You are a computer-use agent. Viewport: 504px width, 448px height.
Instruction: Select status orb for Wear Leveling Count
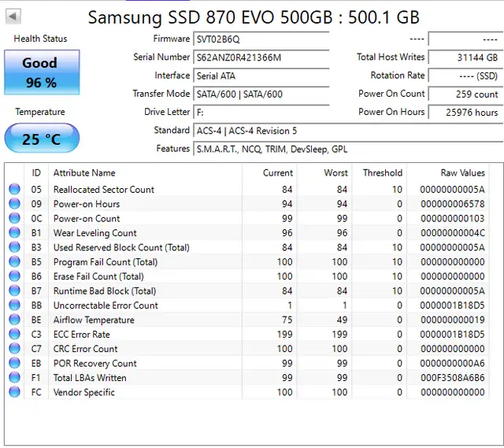[14, 232]
